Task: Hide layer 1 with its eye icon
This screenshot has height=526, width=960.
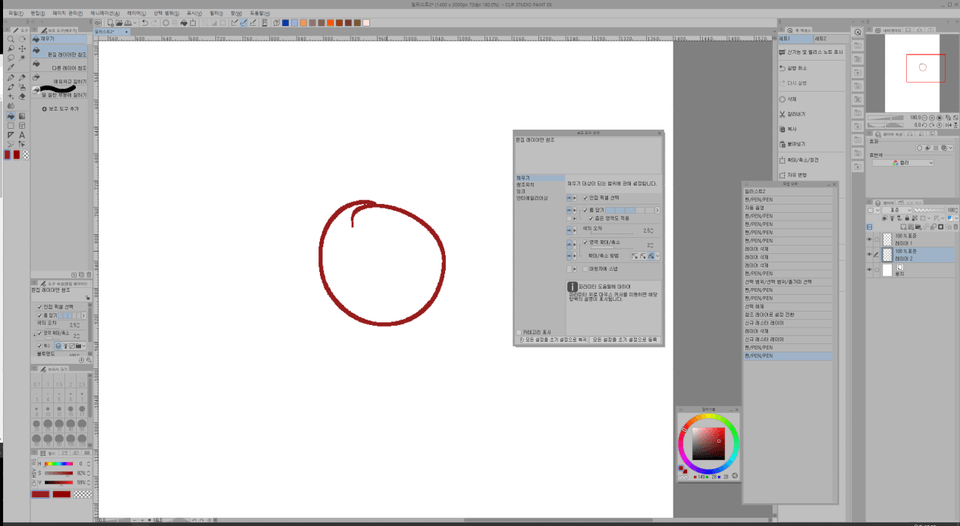Action: (x=870, y=239)
